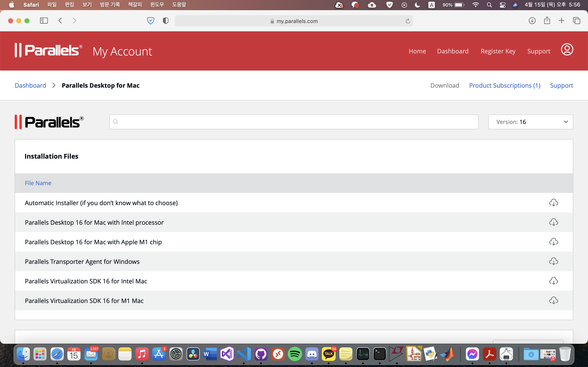The width and height of the screenshot is (588, 367).
Task: Sort by File Name column header
Action: [x=38, y=183]
